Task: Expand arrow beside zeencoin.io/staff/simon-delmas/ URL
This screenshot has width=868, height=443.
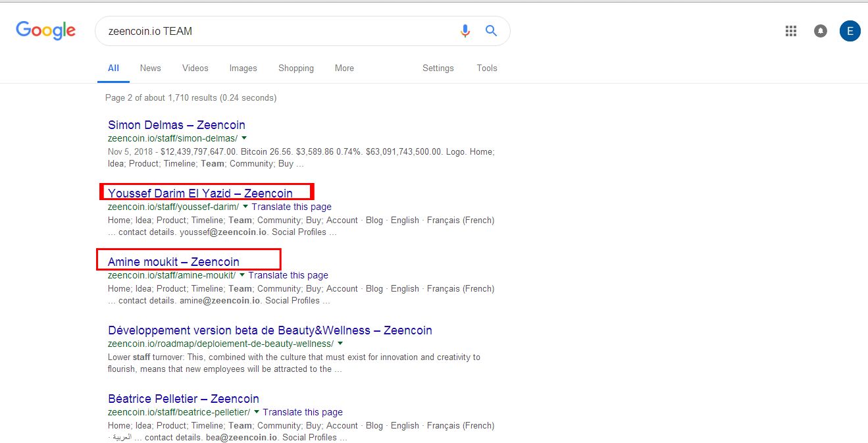Action: tap(244, 138)
